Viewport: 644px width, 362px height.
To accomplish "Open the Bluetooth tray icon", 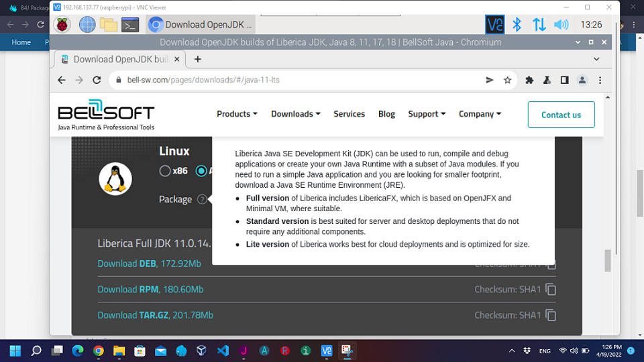I will [x=517, y=25].
